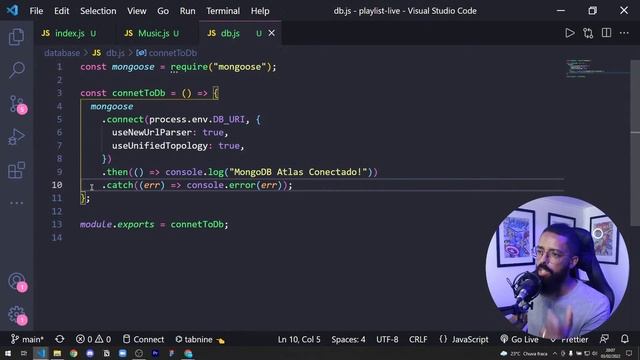Open the Go menu

[x=163, y=11]
